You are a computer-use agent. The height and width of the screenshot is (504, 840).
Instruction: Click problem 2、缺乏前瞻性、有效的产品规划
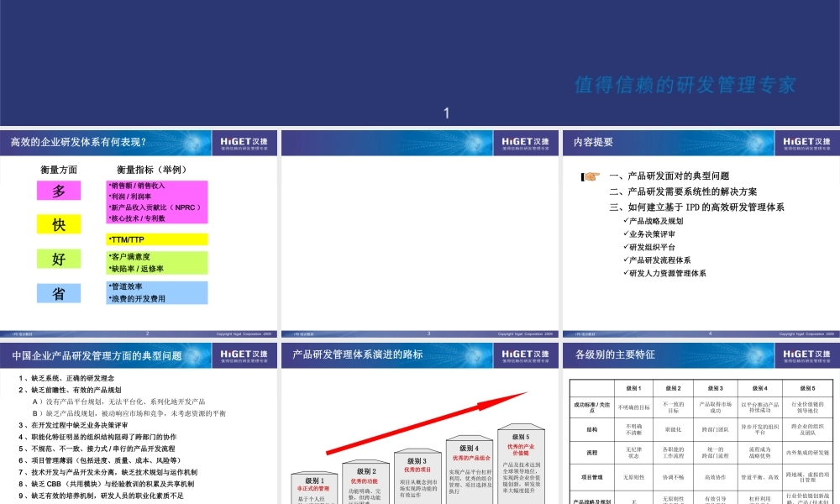pos(71,390)
